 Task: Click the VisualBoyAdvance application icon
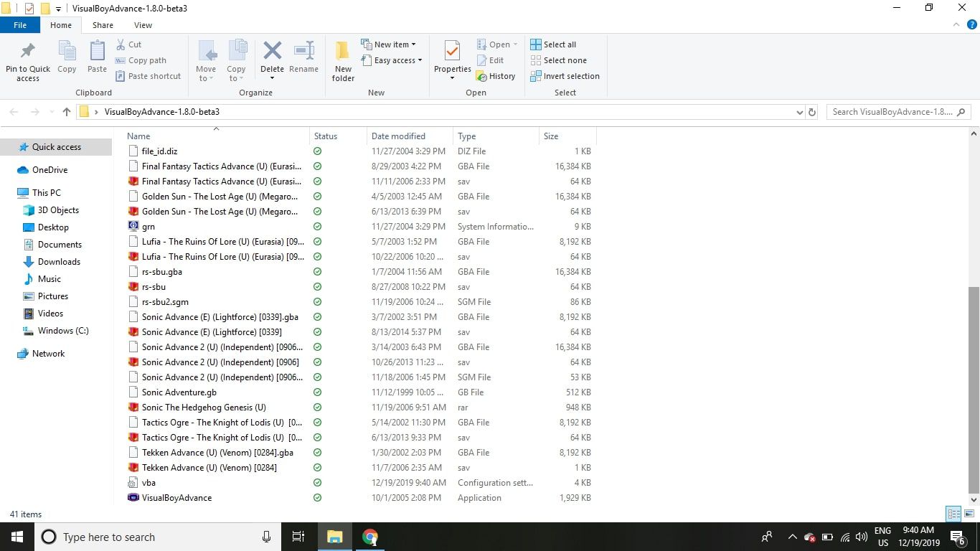(x=133, y=498)
